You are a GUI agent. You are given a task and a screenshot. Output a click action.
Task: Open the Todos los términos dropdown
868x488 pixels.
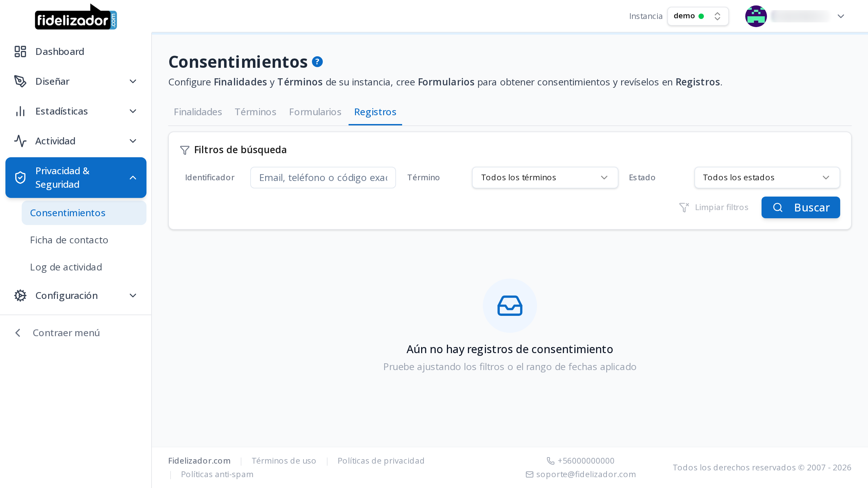coord(545,178)
